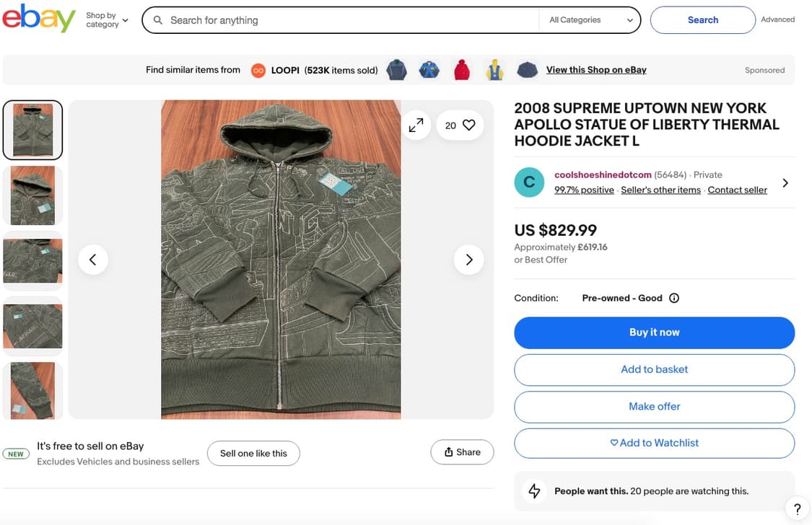Expand the seller details chevron
Screen dimensions: 812x525
pyautogui.click(x=785, y=183)
